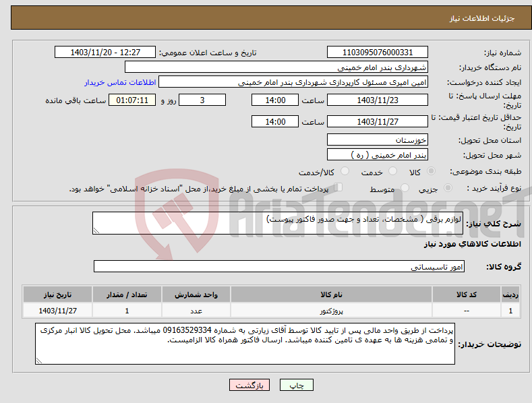Click the اطلاعات کالاهای مورد نیاز heading

pyautogui.click(x=472, y=244)
